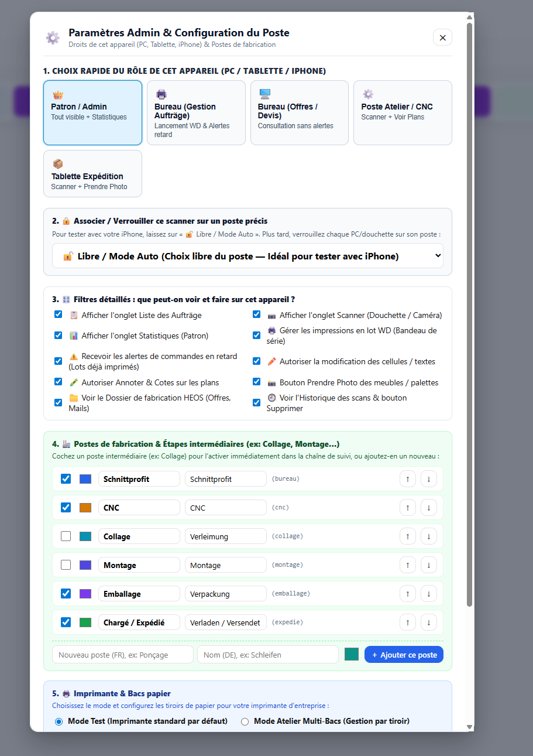Click the Ajouter ce poste button
This screenshot has height=756, width=533.
(x=404, y=655)
